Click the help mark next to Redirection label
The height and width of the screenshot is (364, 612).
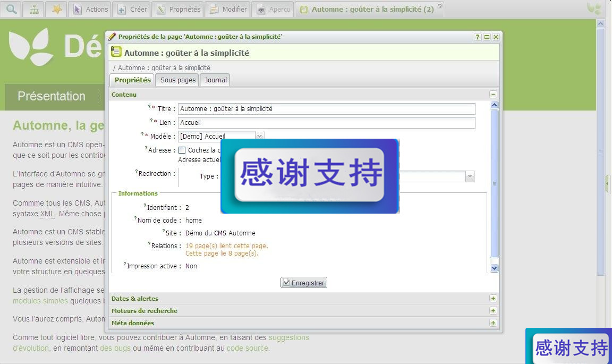(x=137, y=172)
